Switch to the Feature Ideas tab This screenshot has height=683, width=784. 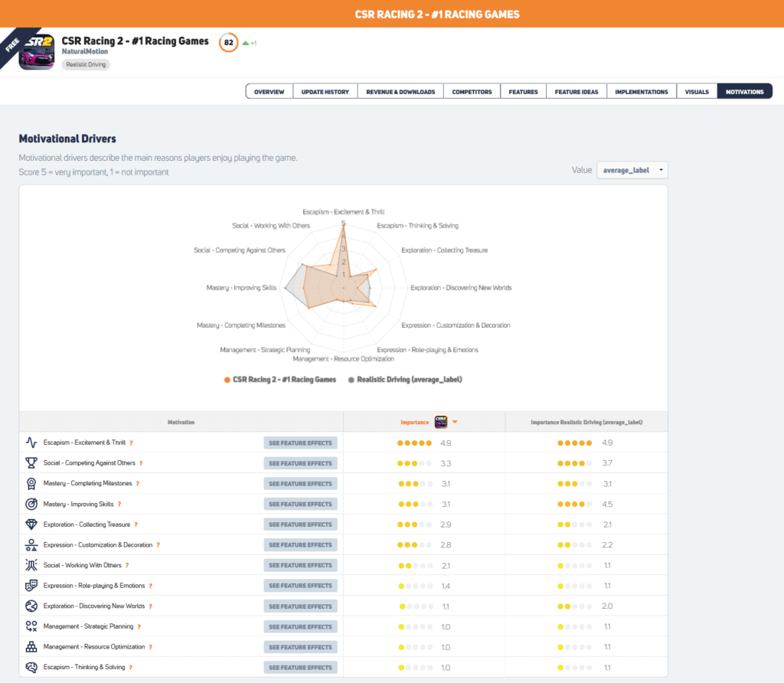click(577, 91)
